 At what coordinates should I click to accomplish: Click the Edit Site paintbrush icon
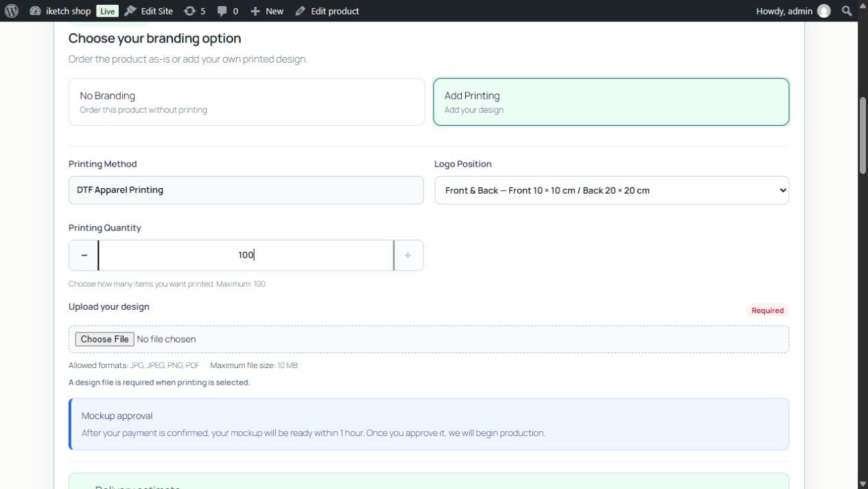(130, 11)
